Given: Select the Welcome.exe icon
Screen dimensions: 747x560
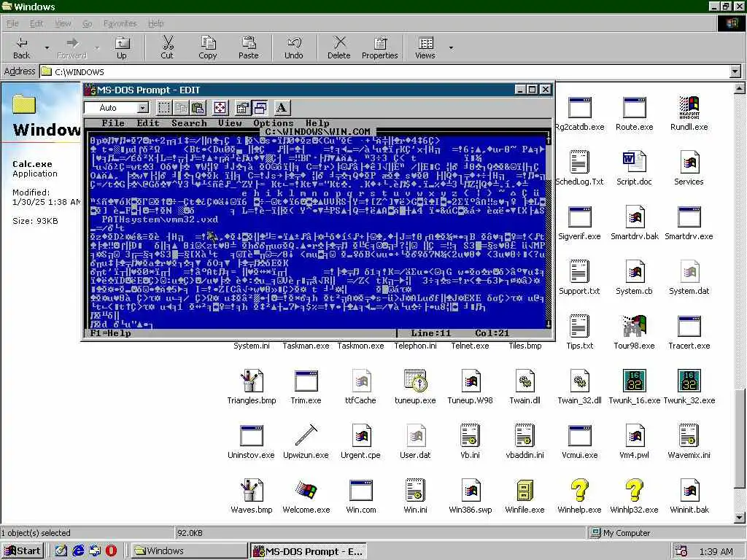Looking at the screenshot, I should [306, 497].
